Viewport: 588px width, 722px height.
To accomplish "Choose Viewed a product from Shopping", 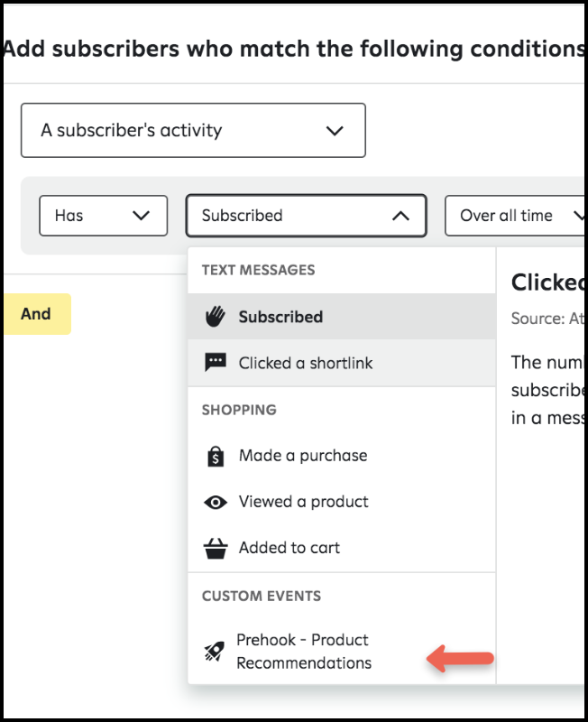I will click(303, 502).
